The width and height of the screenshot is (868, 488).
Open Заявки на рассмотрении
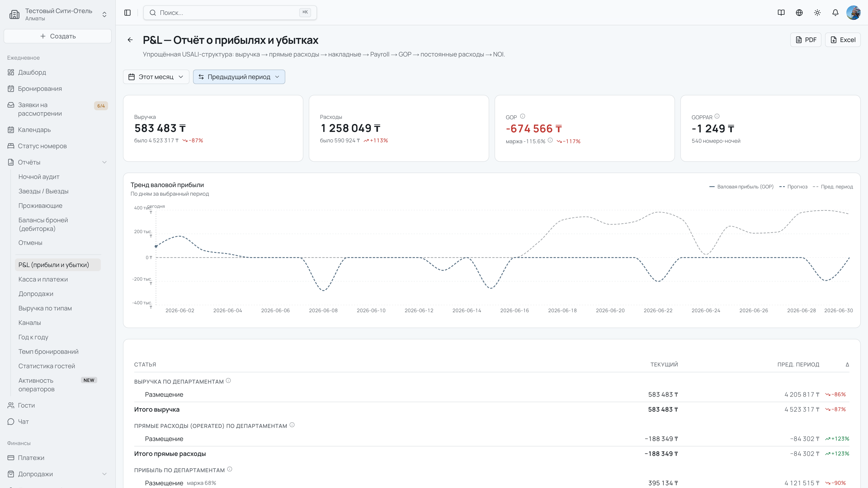tap(58, 109)
